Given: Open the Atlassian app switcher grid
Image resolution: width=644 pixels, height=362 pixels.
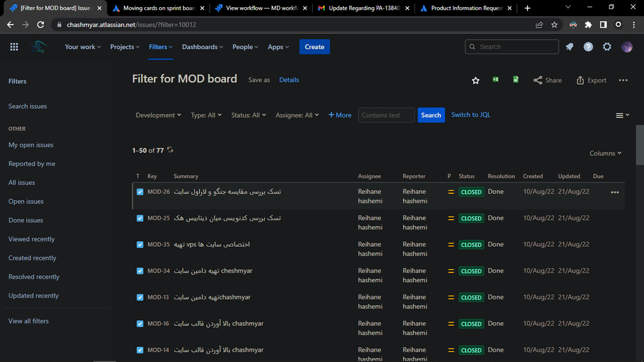Looking at the screenshot, I should click(x=14, y=47).
